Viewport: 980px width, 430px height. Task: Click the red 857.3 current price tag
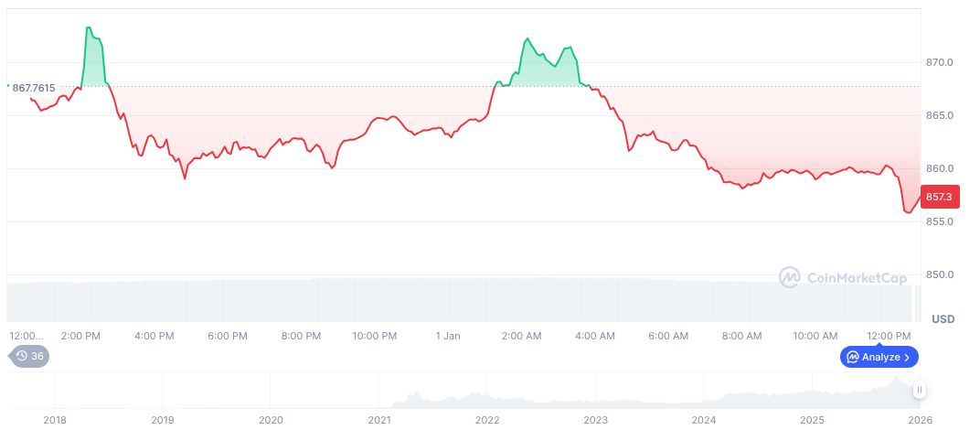939,197
